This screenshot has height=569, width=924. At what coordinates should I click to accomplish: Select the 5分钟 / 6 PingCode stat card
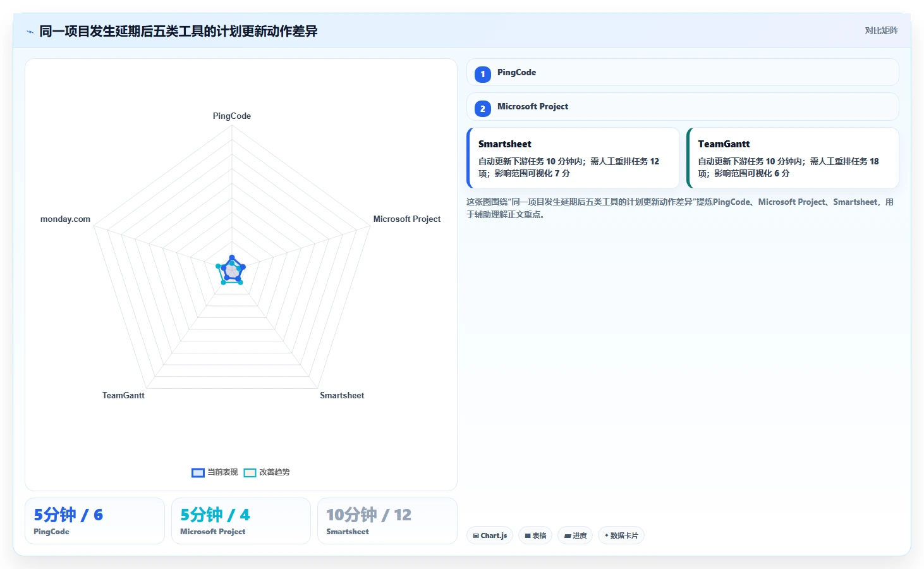coord(95,521)
